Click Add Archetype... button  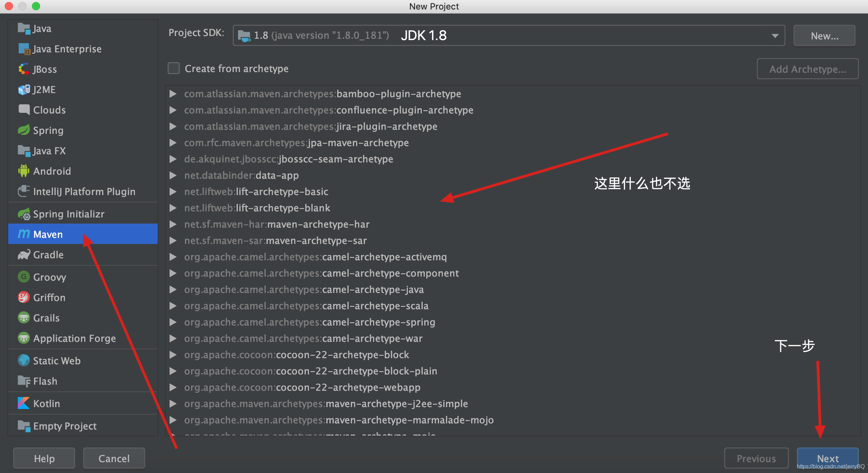point(808,69)
